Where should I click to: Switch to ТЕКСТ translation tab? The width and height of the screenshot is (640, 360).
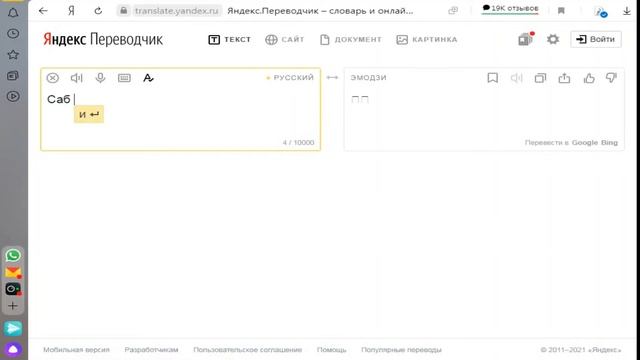230,40
